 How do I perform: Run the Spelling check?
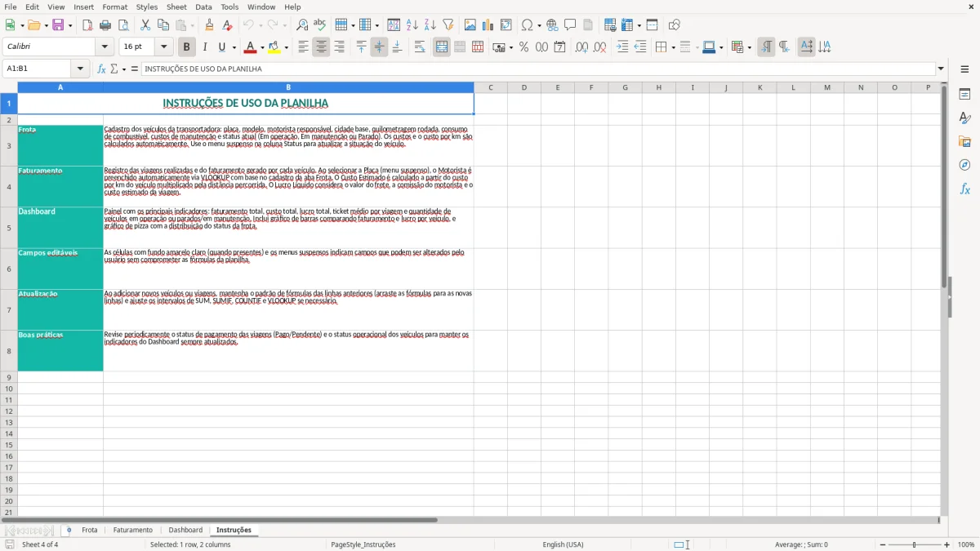(x=320, y=25)
